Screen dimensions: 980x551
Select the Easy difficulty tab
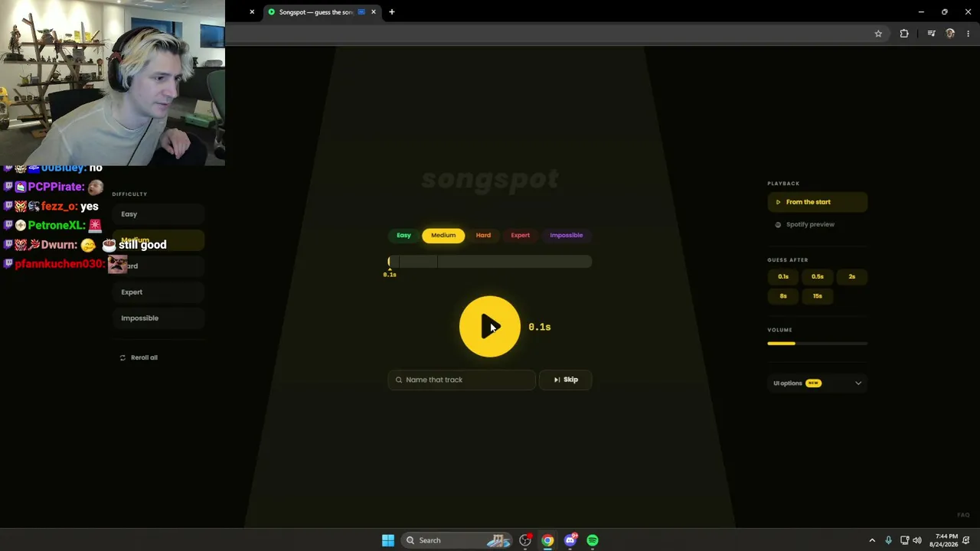pos(403,235)
